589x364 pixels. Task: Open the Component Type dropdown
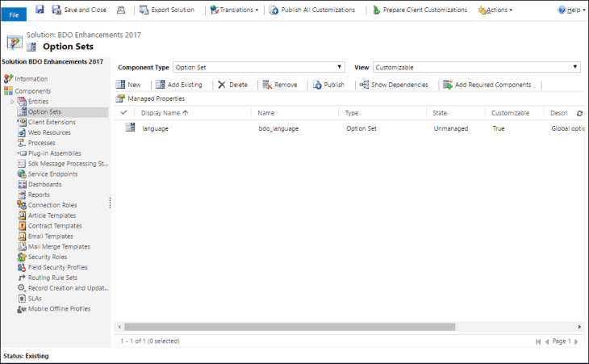tap(259, 67)
